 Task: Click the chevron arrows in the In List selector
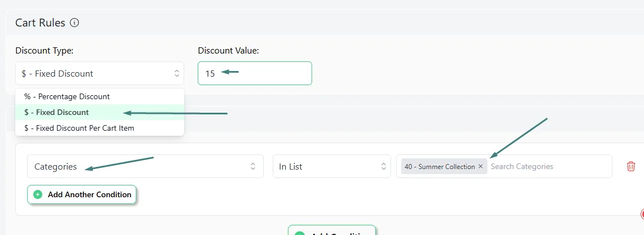click(383, 166)
